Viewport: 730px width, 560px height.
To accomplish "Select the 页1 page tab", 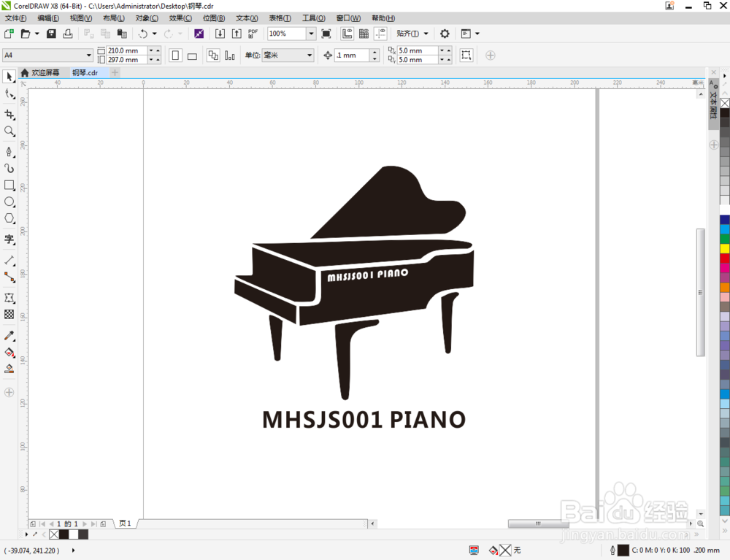I will pyautogui.click(x=125, y=523).
